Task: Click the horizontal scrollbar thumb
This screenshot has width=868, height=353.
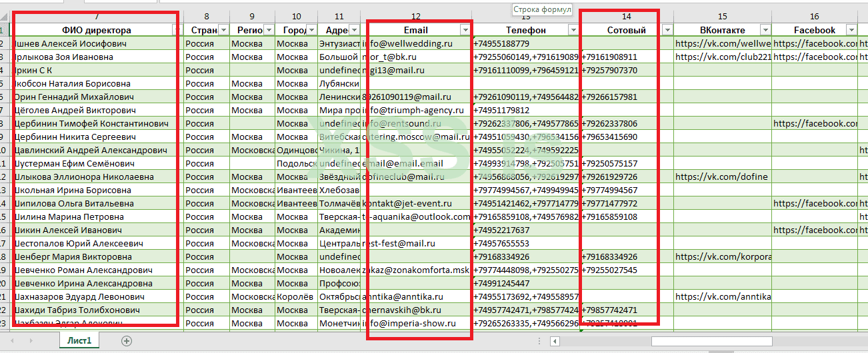Action: pyautogui.click(x=711, y=341)
